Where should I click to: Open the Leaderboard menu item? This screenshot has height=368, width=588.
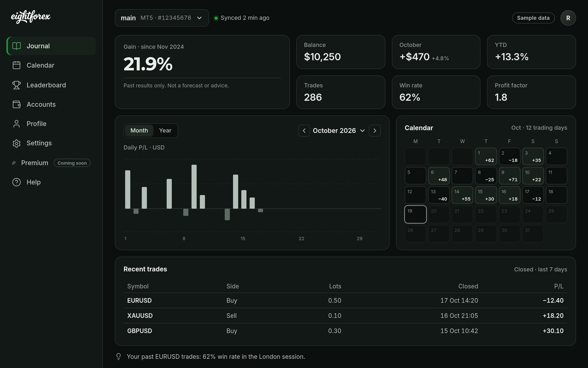tap(51, 85)
